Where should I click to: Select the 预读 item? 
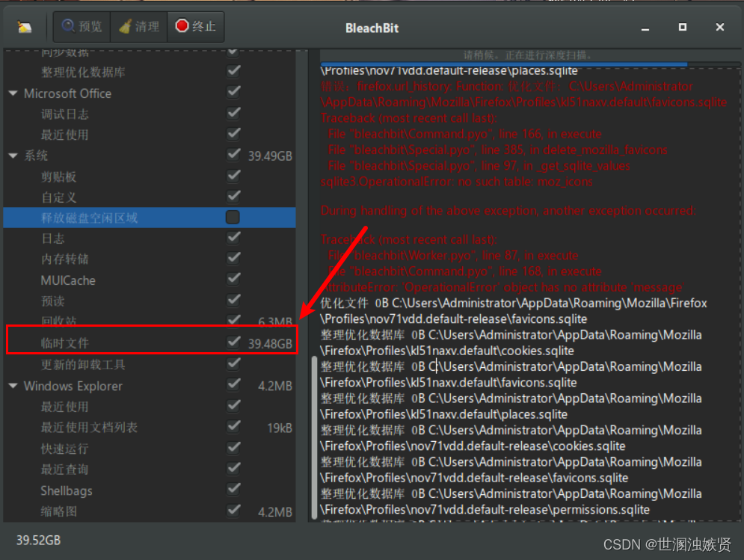[x=52, y=301]
